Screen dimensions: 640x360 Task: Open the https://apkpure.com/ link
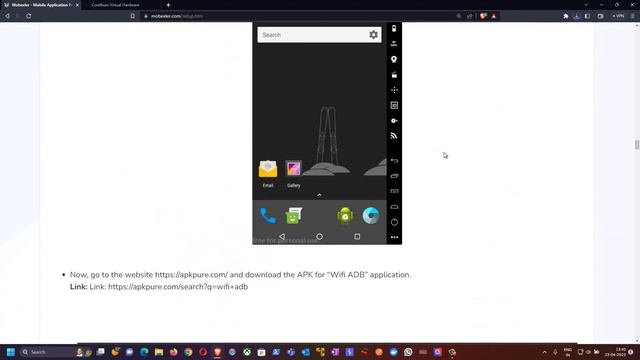click(191, 275)
